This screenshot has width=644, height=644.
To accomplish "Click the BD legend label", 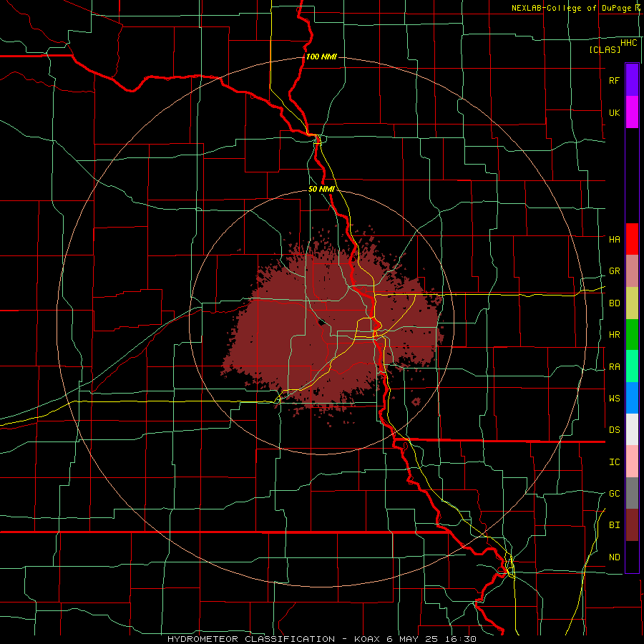I will pos(614,303).
